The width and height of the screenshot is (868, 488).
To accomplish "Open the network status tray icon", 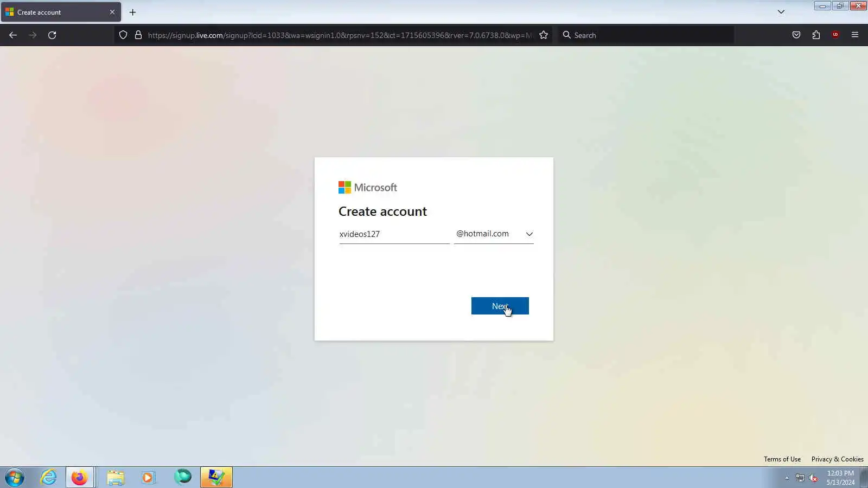I will 800,478.
